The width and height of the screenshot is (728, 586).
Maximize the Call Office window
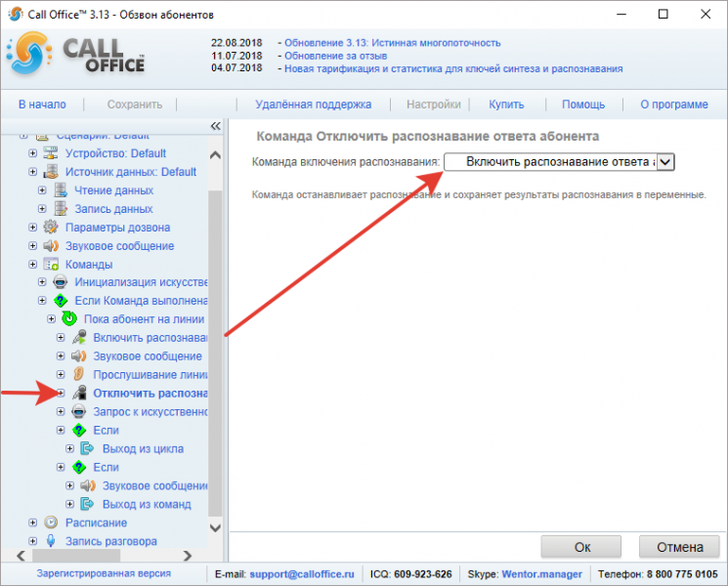(x=663, y=15)
